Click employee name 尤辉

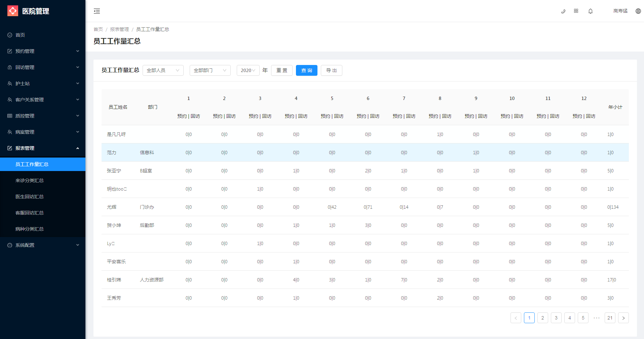112,207
